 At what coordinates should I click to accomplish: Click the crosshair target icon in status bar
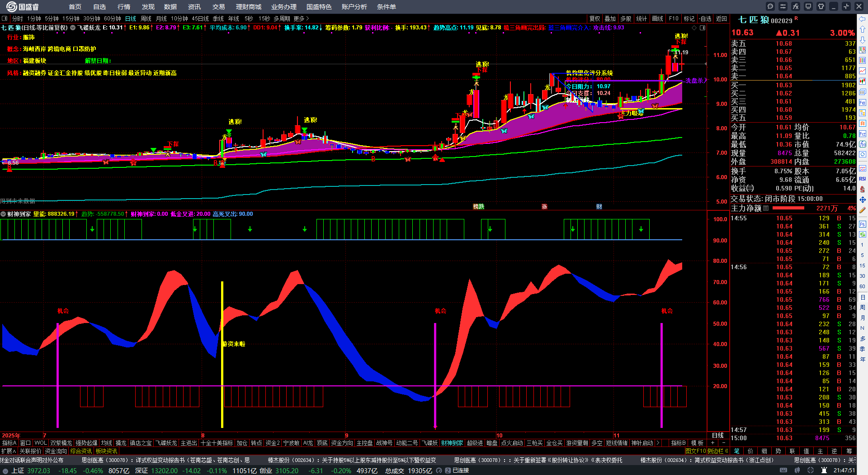(811, 470)
